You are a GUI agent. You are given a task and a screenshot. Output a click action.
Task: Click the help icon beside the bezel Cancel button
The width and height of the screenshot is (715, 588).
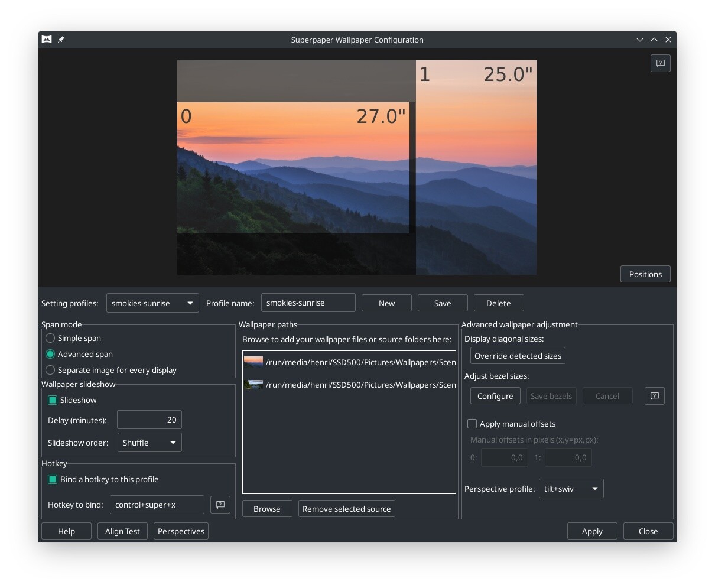tap(654, 396)
